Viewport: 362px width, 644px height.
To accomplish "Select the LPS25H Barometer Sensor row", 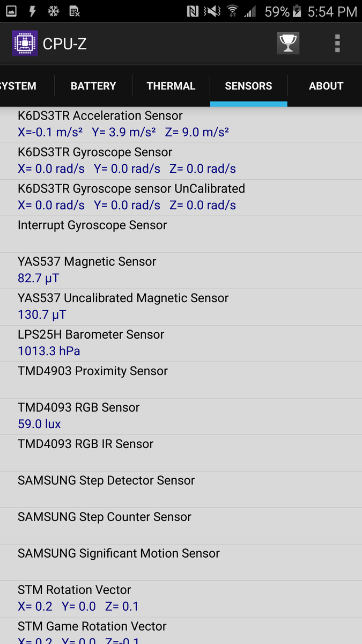I will tap(181, 343).
